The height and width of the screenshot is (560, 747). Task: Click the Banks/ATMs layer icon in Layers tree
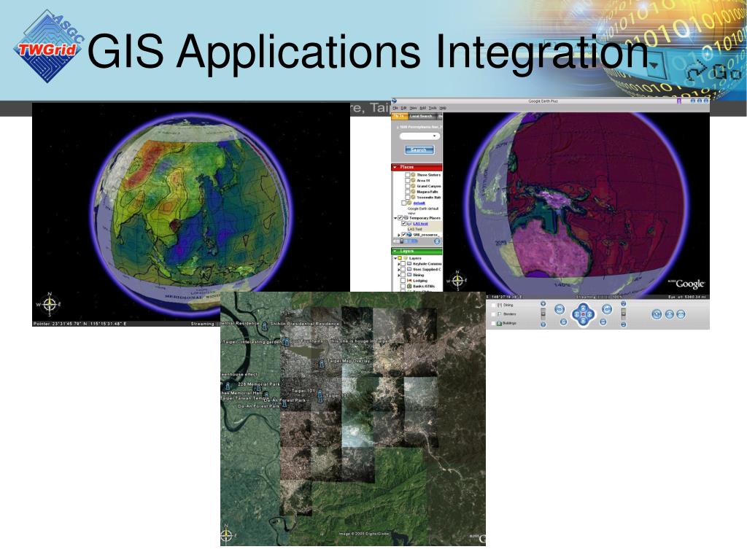point(409,286)
